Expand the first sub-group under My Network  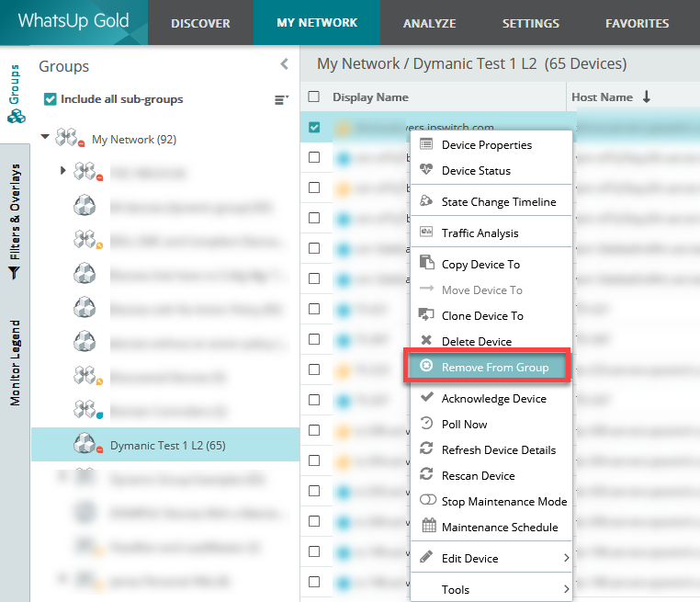click(x=63, y=170)
